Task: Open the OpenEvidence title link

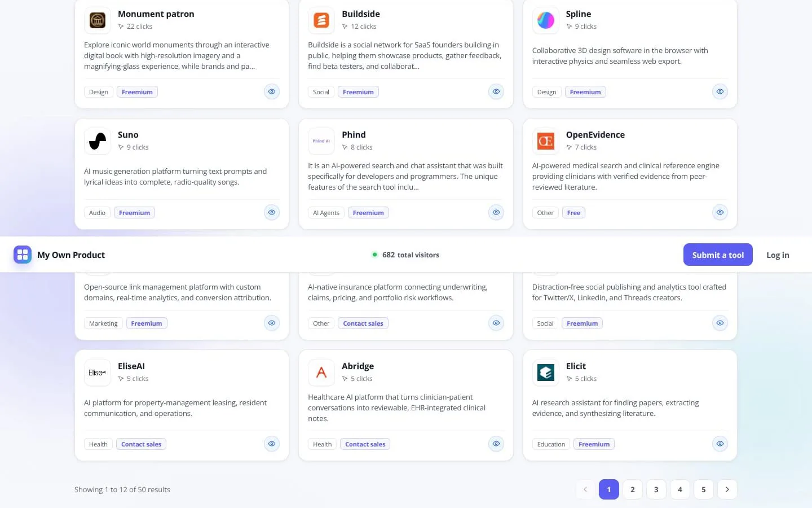Action: [x=595, y=135]
